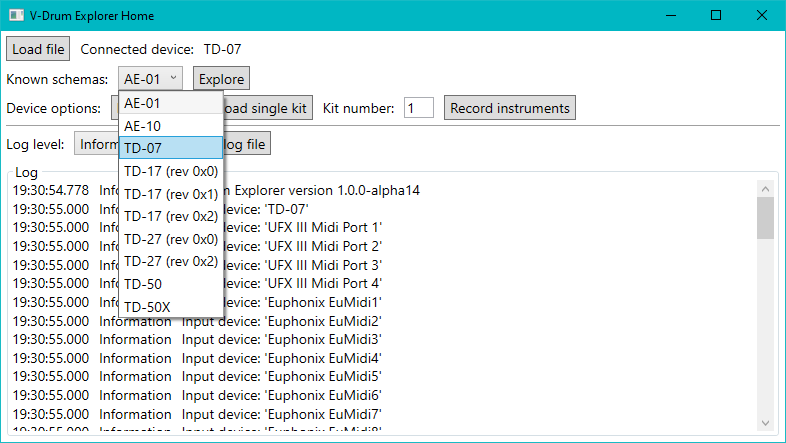Click inside the Kit number field
The height and width of the screenshot is (443, 786).
(418, 108)
